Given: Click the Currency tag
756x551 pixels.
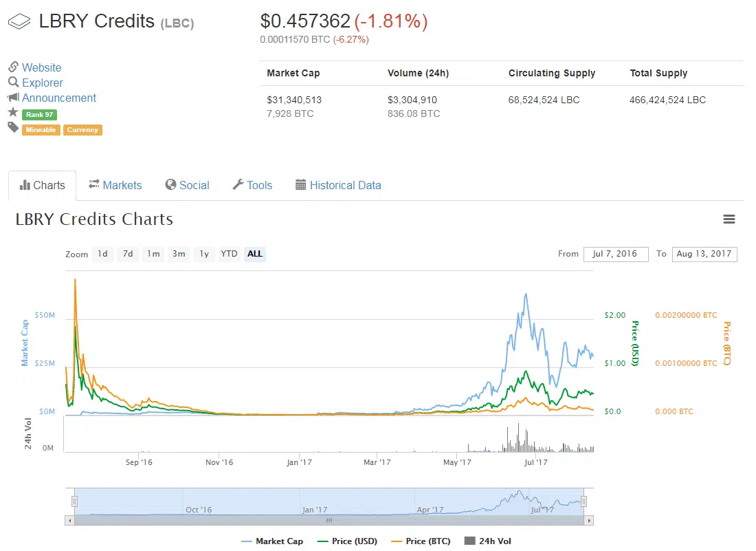Looking at the screenshot, I should [x=82, y=130].
